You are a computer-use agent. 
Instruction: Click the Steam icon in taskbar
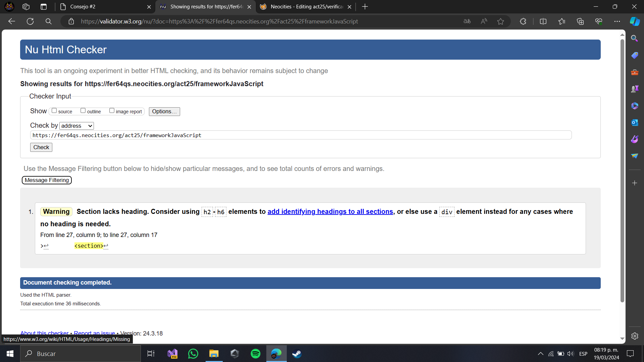[x=297, y=354]
